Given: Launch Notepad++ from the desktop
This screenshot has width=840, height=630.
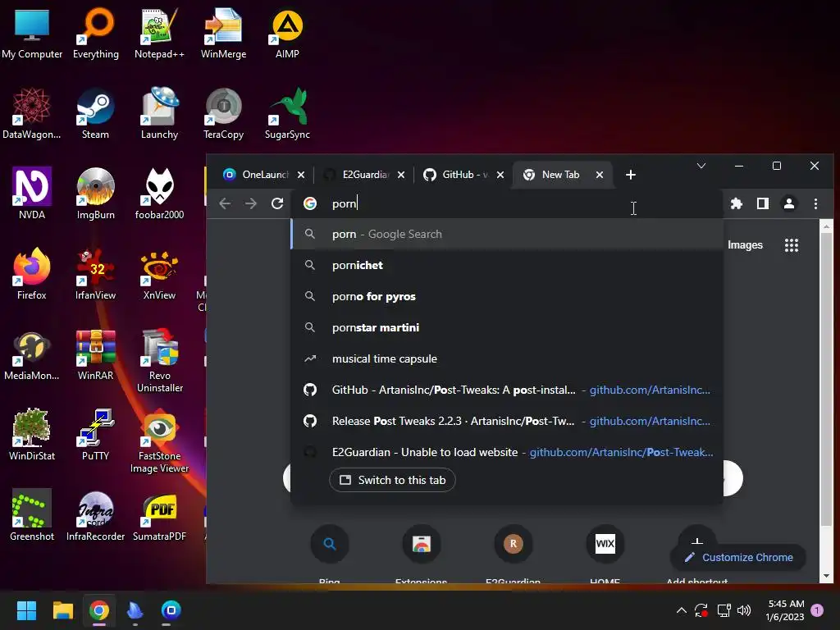Looking at the screenshot, I should click(x=159, y=32).
